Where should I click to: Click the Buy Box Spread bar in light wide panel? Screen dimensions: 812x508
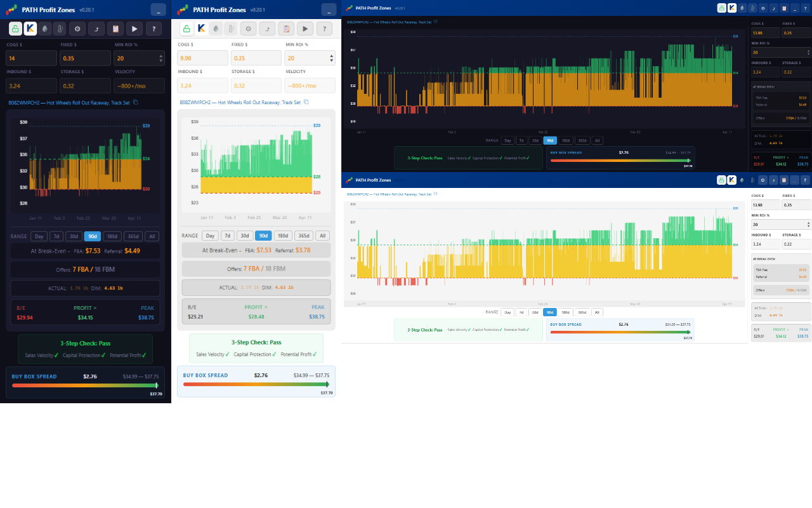(620, 332)
